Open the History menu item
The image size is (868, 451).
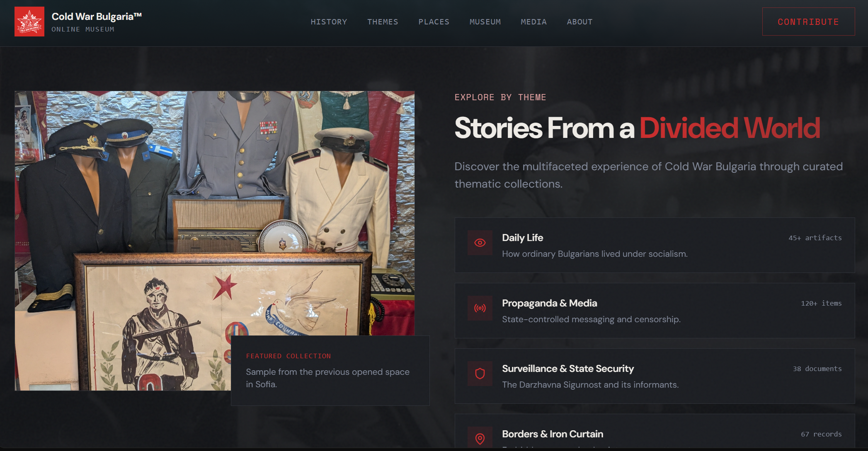click(329, 22)
